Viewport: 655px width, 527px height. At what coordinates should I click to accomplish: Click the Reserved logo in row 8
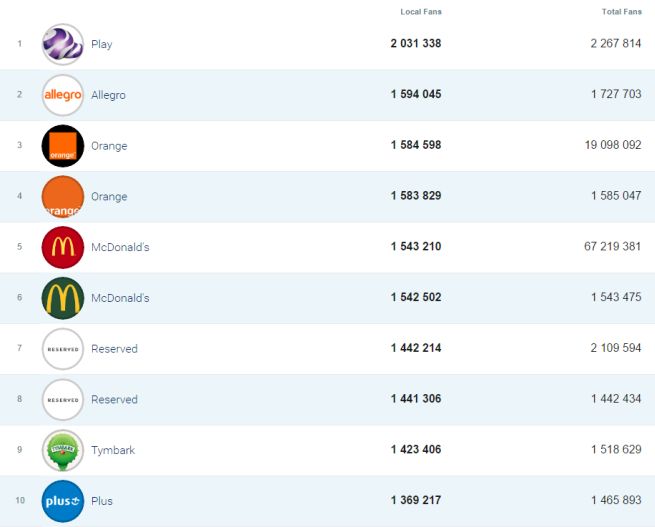[63, 400]
